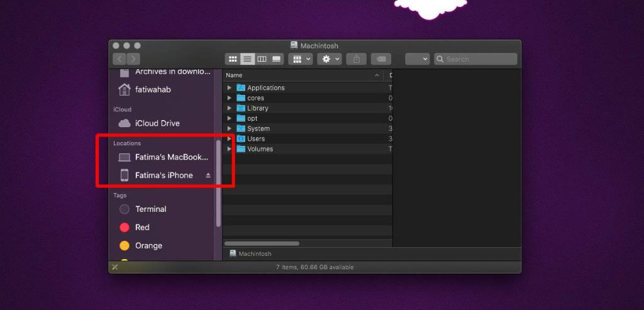The height and width of the screenshot is (310, 644).
Task: Expand the Library folder
Action: coord(229,108)
